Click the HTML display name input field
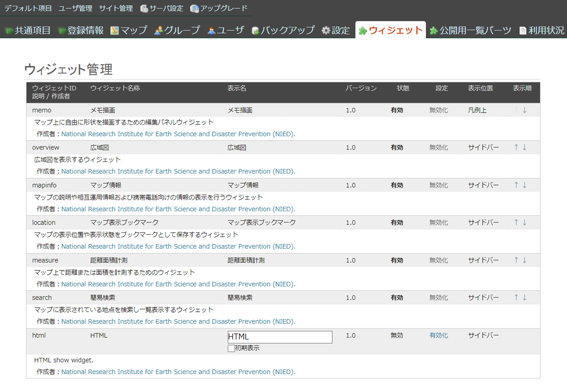567x392 pixels. 280,337
